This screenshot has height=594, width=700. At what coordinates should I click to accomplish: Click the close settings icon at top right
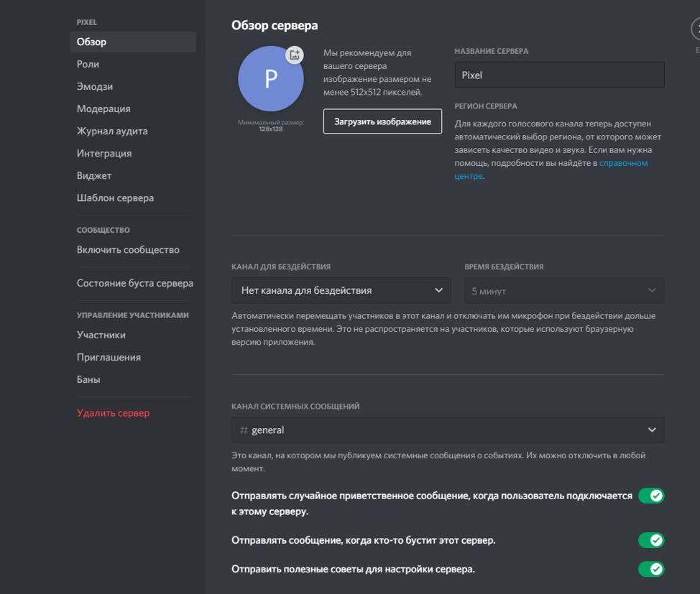(696, 29)
